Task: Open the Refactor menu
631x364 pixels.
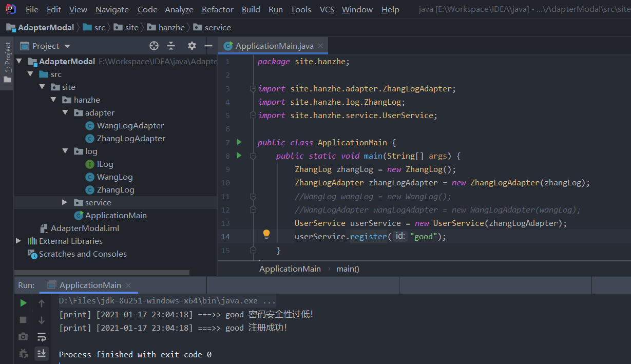Action: (x=218, y=9)
